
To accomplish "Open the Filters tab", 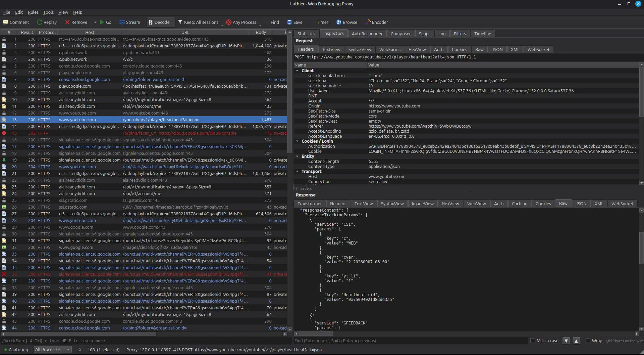I will pyautogui.click(x=460, y=34).
